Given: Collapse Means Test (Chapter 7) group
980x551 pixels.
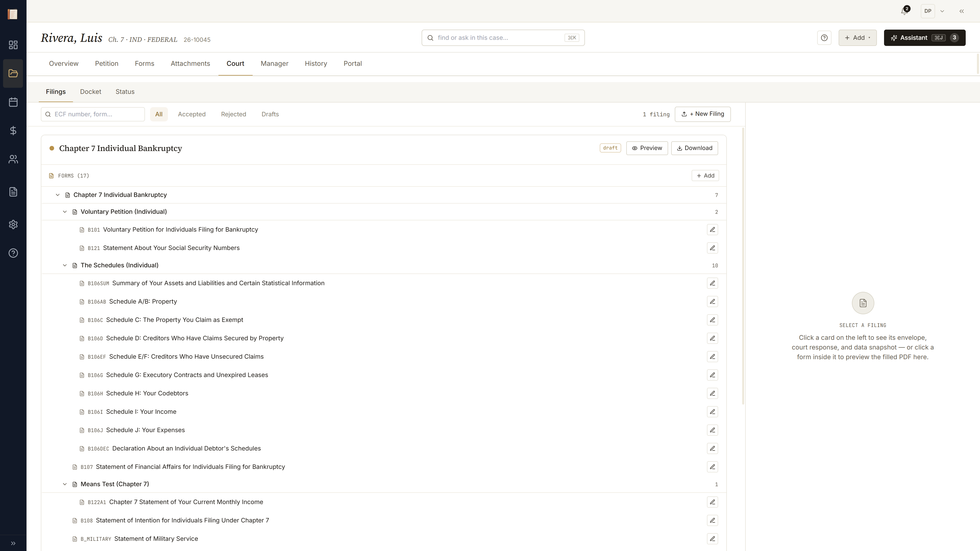Looking at the screenshot, I should 65,484.
